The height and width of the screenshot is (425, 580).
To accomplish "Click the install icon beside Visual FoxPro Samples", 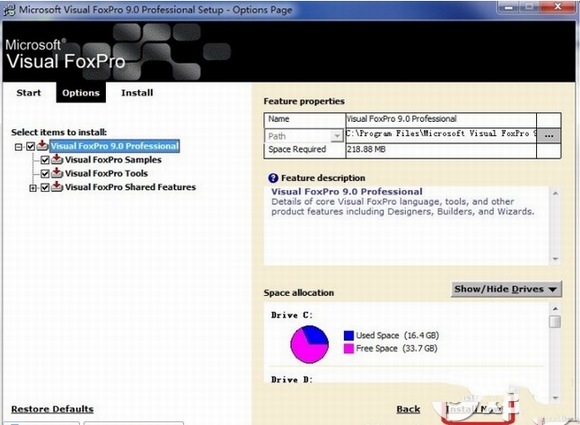I will click(57, 159).
